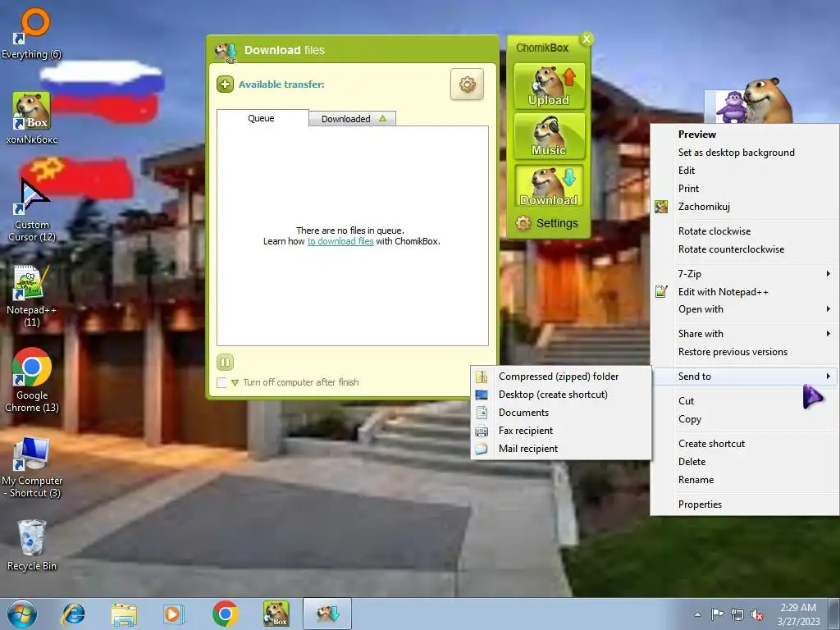Open the Windows Start menu
This screenshot has width=840, height=630.
22,614
